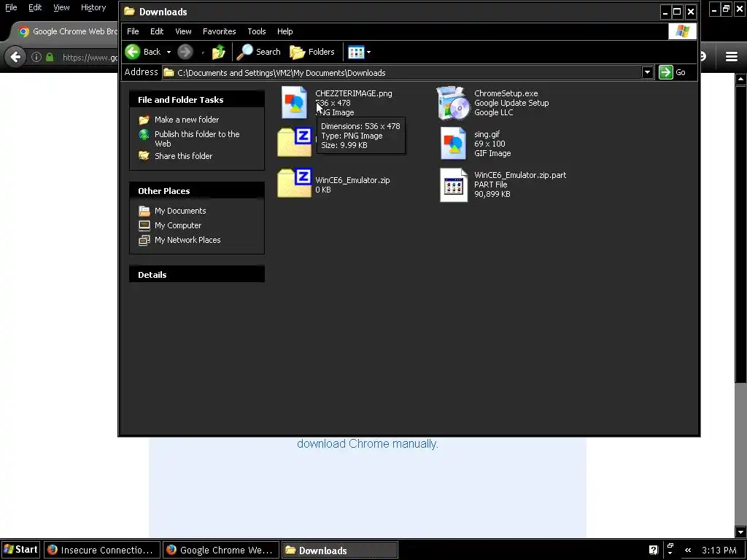The height and width of the screenshot is (560, 747).
Task: Open the Tools menu
Action: [256, 31]
